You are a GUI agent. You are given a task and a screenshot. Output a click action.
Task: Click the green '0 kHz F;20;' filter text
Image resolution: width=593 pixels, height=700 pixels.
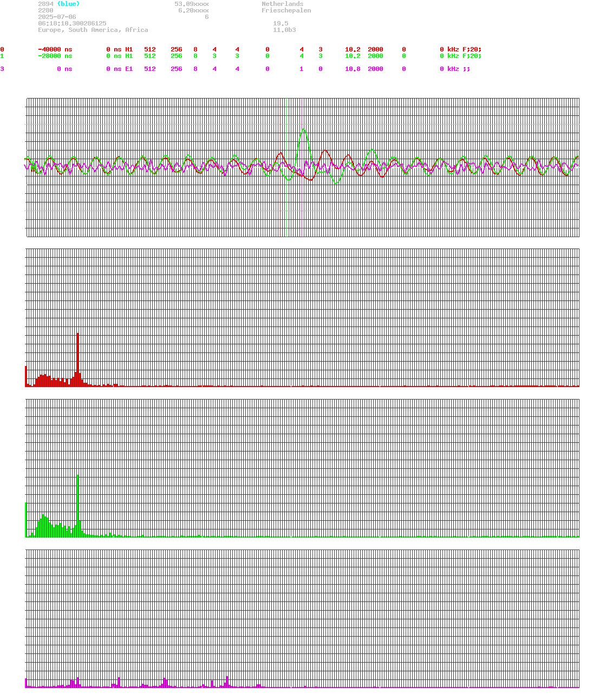pyautogui.click(x=460, y=56)
